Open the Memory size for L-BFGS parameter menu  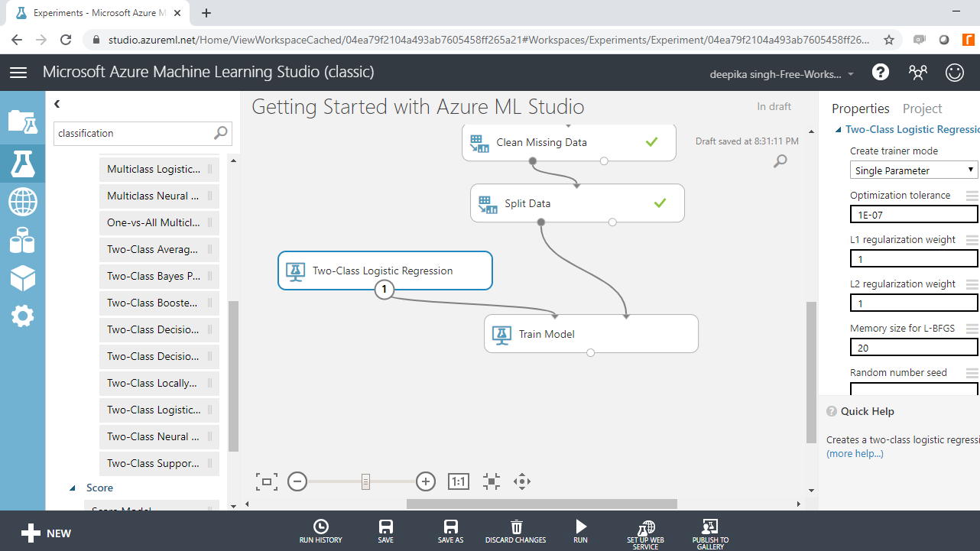[972, 329]
